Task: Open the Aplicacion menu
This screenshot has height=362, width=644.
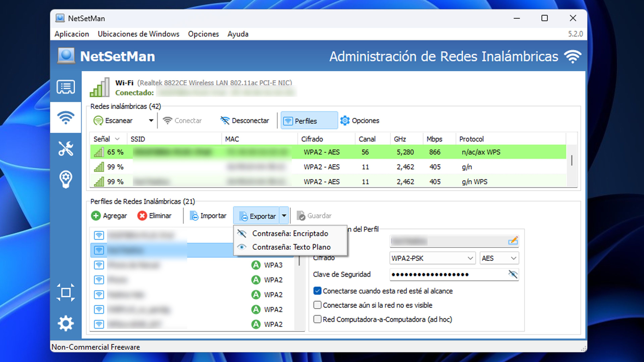Action: tap(72, 34)
